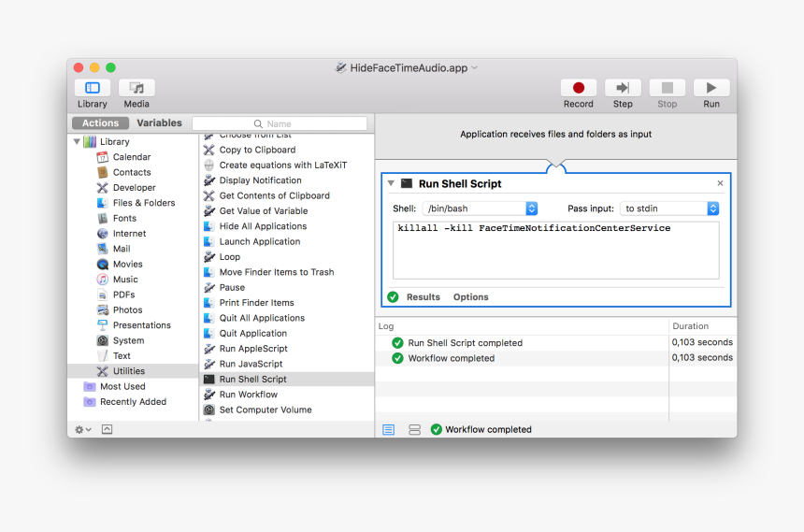Image resolution: width=804 pixels, height=532 pixels.
Task: Select Launch Application action
Action: pos(287,241)
